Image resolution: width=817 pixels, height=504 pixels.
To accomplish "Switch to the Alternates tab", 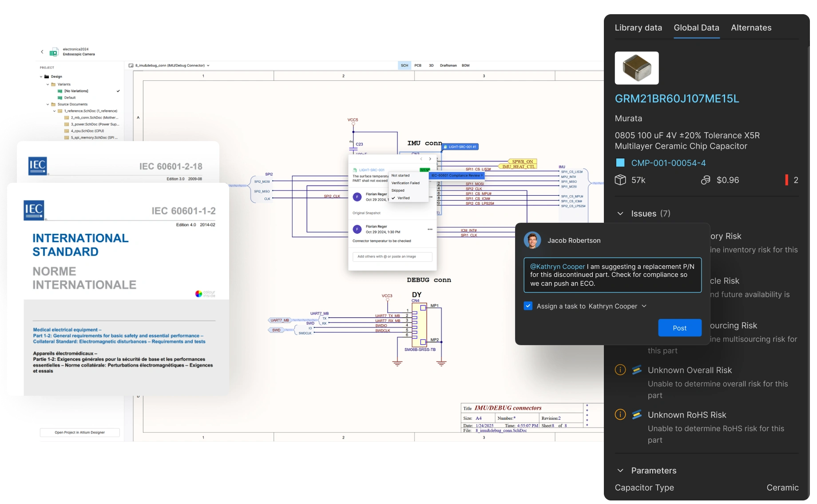I will coord(751,28).
